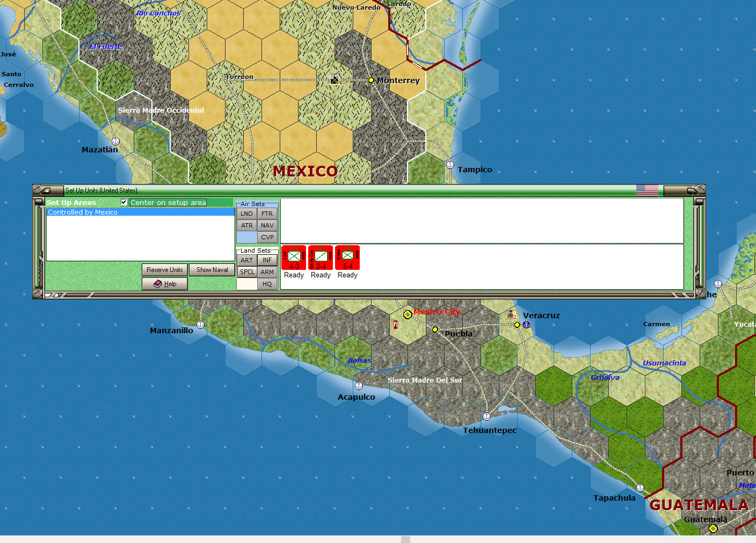Toggle the INF land set filter
This screenshot has width=756, height=543.
point(267,260)
